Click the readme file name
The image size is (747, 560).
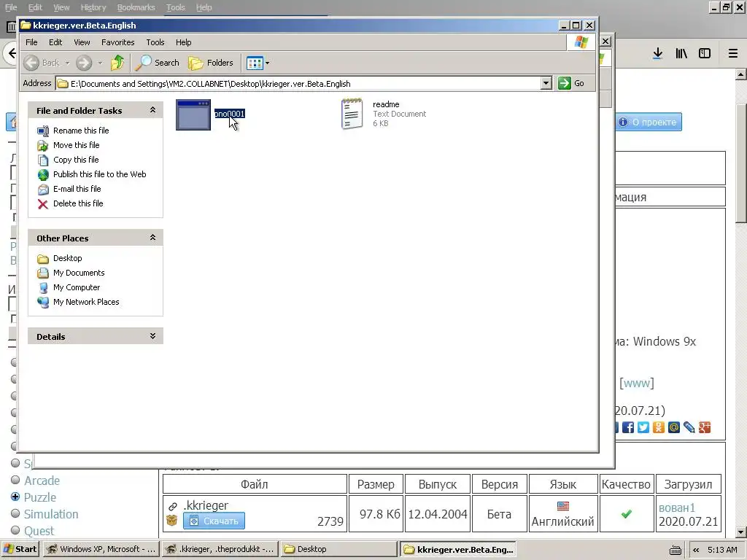pyautogui.click(x=386, y=104)
